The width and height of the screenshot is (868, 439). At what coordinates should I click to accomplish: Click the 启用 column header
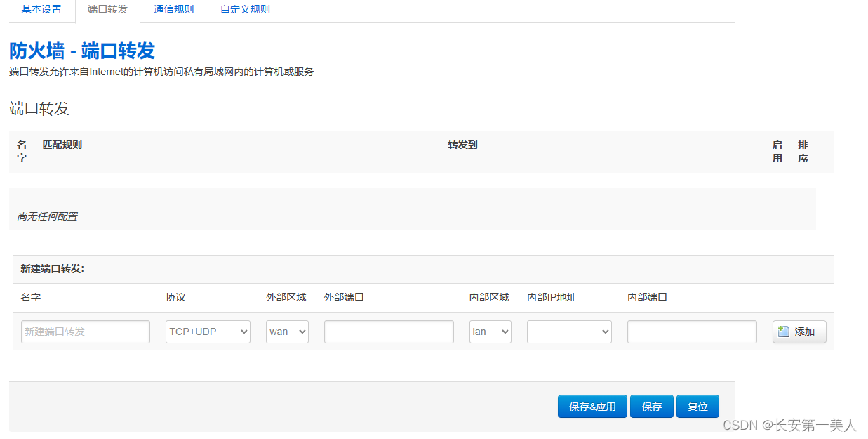(777, 151)
